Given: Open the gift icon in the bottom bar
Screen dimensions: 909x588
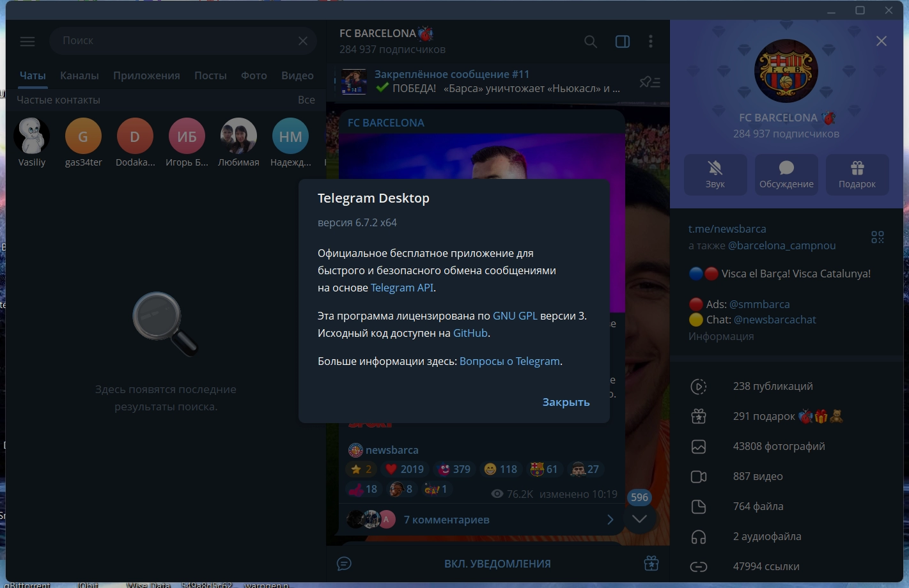Looking at the screenshot, I should point(651,564).
